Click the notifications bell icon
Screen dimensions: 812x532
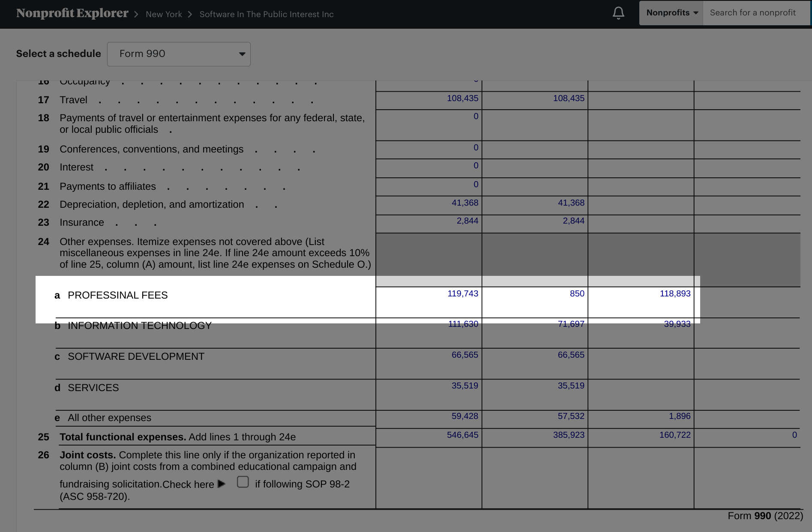coord(618,13)
